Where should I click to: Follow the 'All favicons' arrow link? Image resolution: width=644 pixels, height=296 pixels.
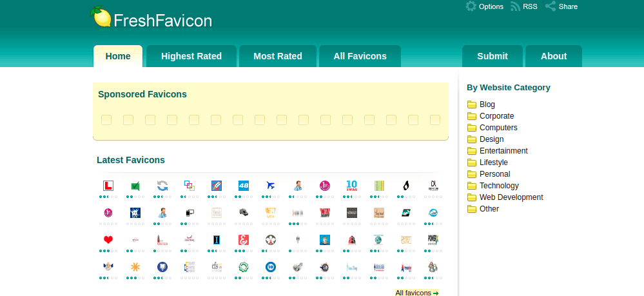417,293
